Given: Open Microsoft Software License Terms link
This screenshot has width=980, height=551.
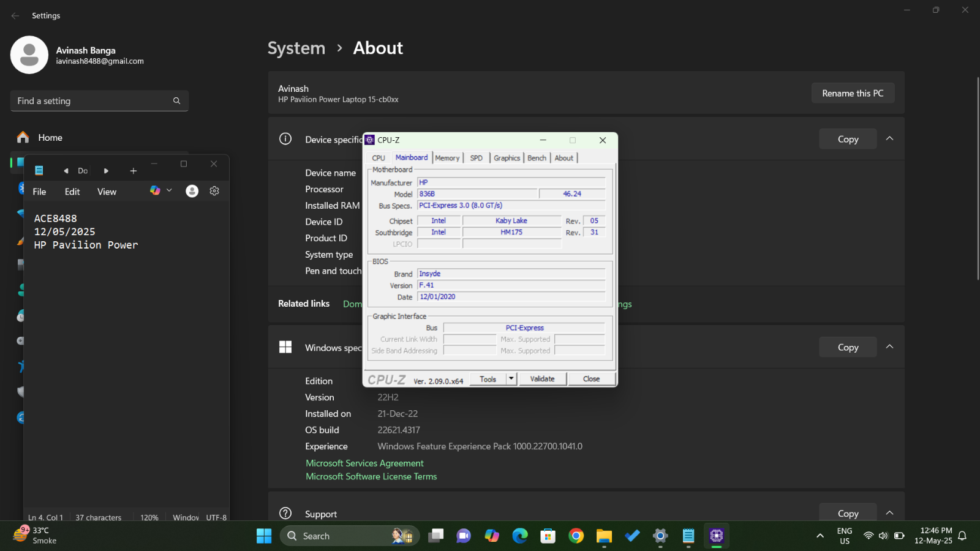Looking at the screenshot, I should pos(371,476).
